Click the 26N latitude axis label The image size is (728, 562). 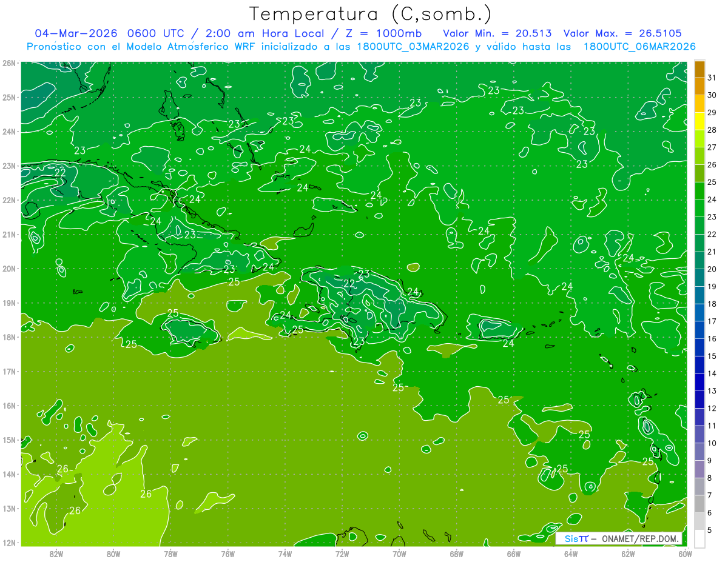(9, 62)
